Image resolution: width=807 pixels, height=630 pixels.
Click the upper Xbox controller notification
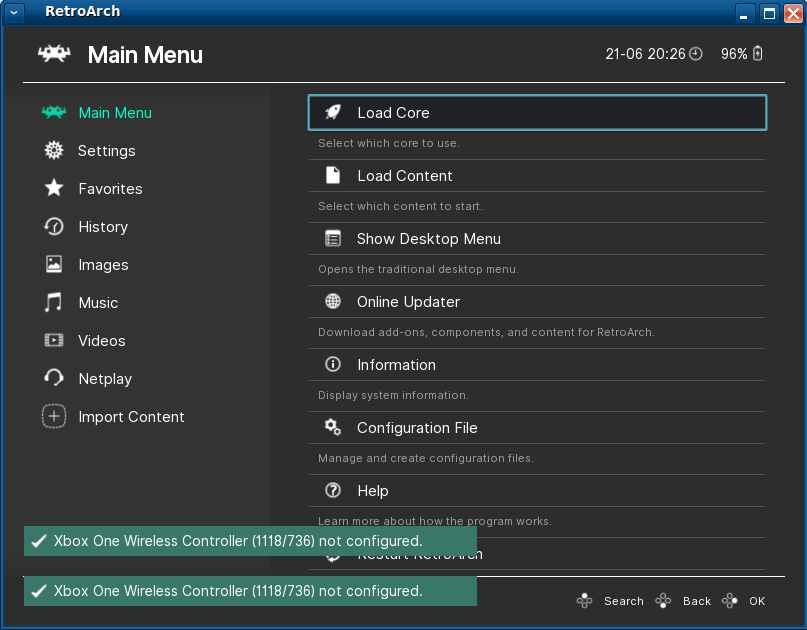coord(250,541)
